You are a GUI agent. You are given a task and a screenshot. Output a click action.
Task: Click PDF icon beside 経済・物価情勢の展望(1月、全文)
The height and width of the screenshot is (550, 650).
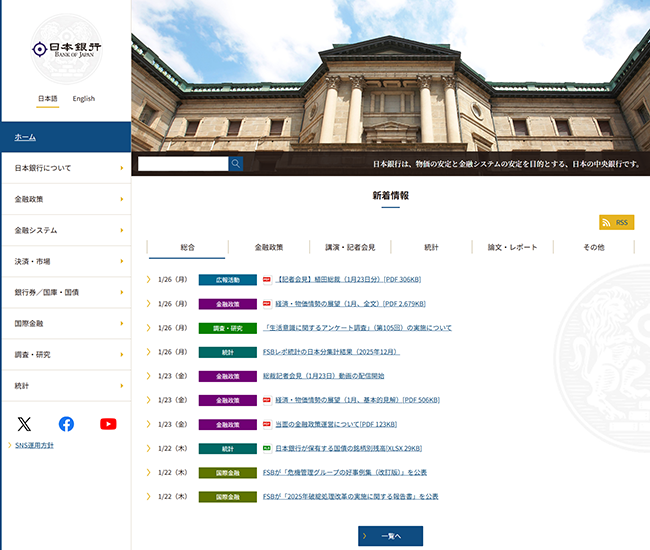267,304
